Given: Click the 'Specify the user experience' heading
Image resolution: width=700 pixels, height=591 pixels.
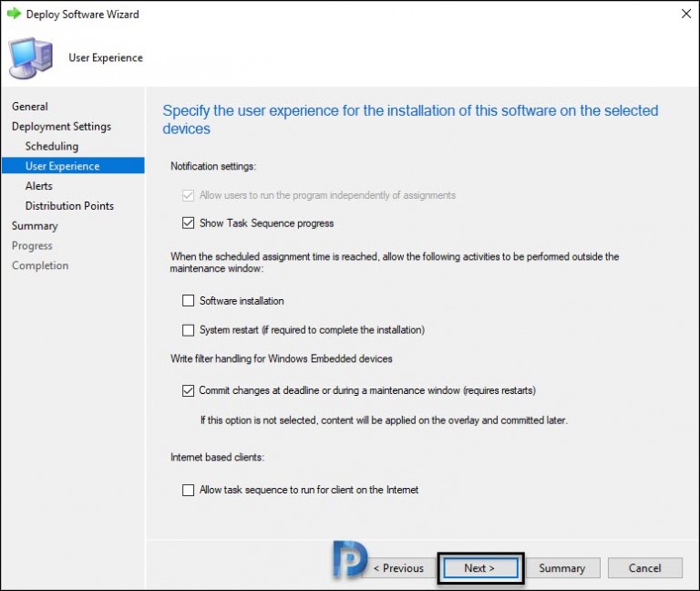Looking at the screenshot, I should [x=410, y=119].
